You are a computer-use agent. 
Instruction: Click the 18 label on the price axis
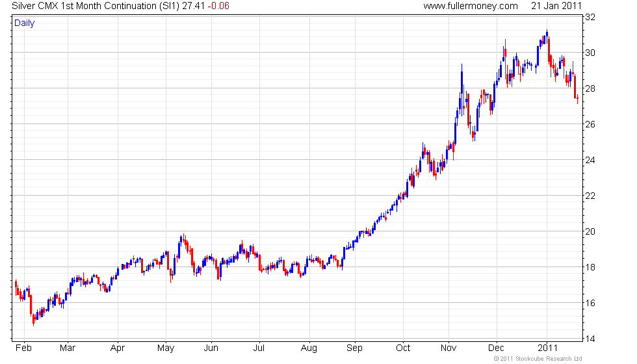pyautogui.click(x=590, y=267)
